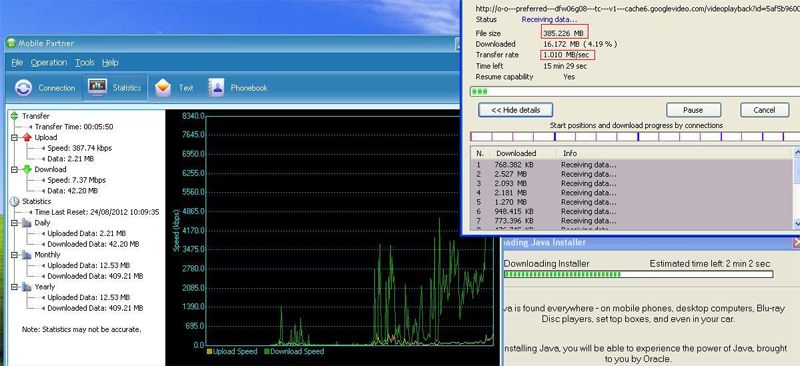The image size is (800, 366).
Task: Select connection row 5 with 1.270 MB
Action: [632, 202]
